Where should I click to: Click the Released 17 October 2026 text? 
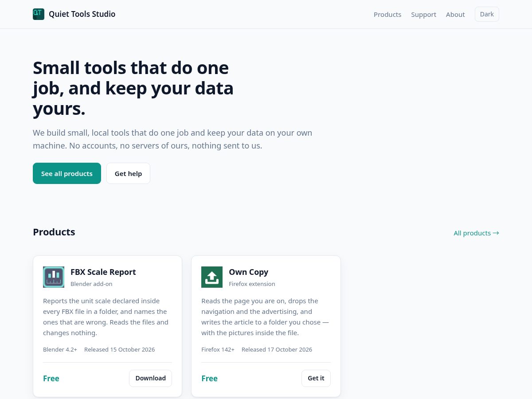pos(277,349)
